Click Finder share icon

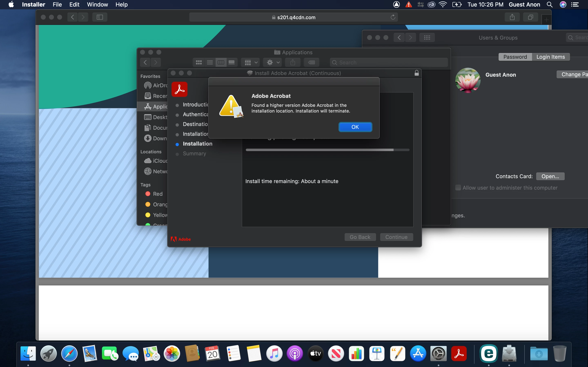293,63
